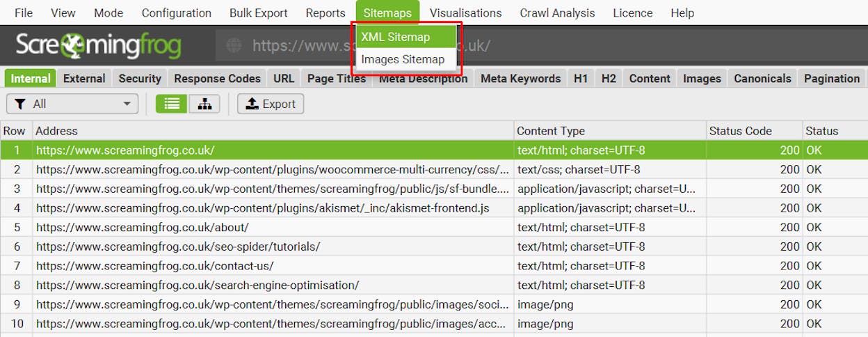868x337 pixels.
Task: Sort by the Content Type column header
Action: click(610, 131)
